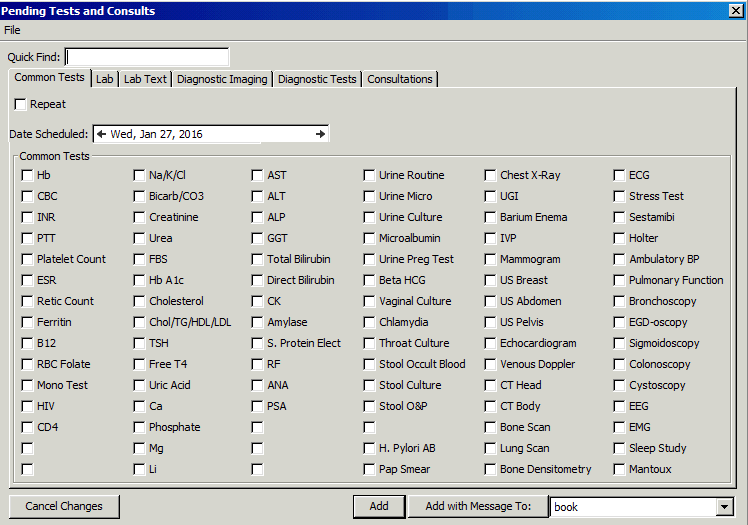This screenshot has width=748, height=525.
Task: Click into the Quick Find field
Action: (147, 57)
